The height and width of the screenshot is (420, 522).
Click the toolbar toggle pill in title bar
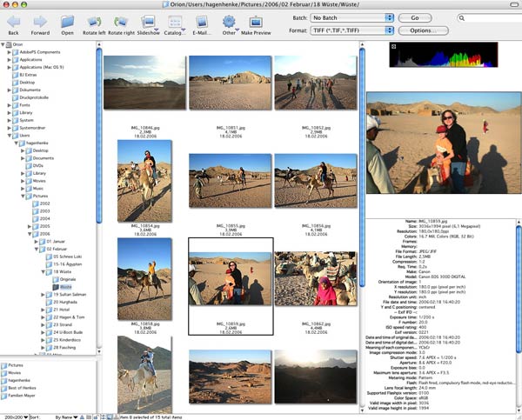[x=515, y=4]
